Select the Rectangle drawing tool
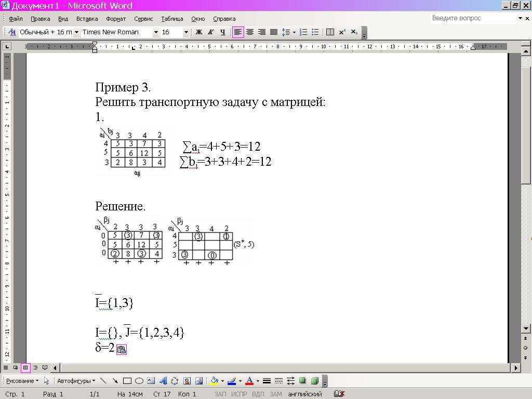Screen dimensions: 532x399 pos(127,381)
